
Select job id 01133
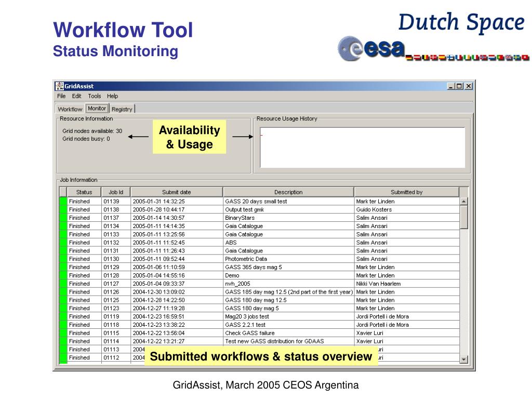(x=116, y=234)
